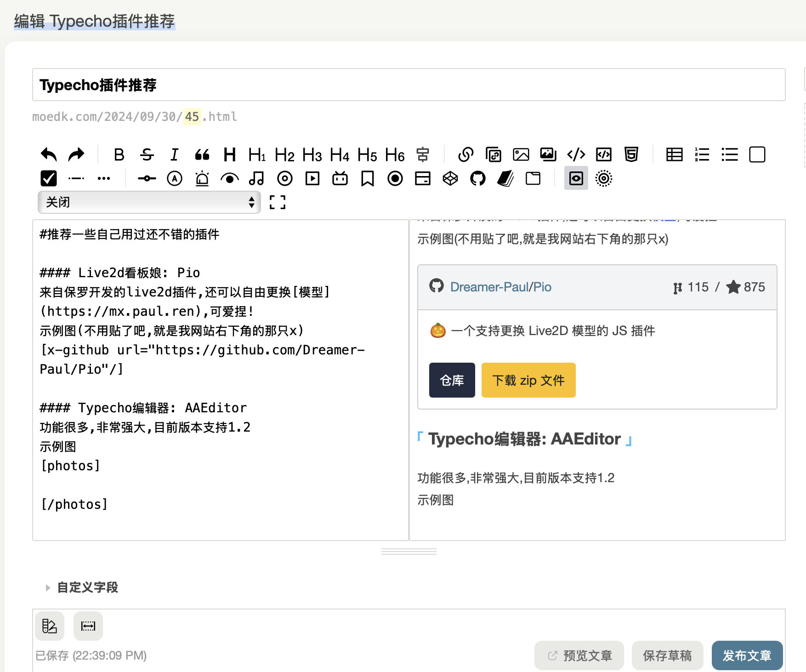Click the dark 仓库 button in the preview card

[x=452, y=380]
